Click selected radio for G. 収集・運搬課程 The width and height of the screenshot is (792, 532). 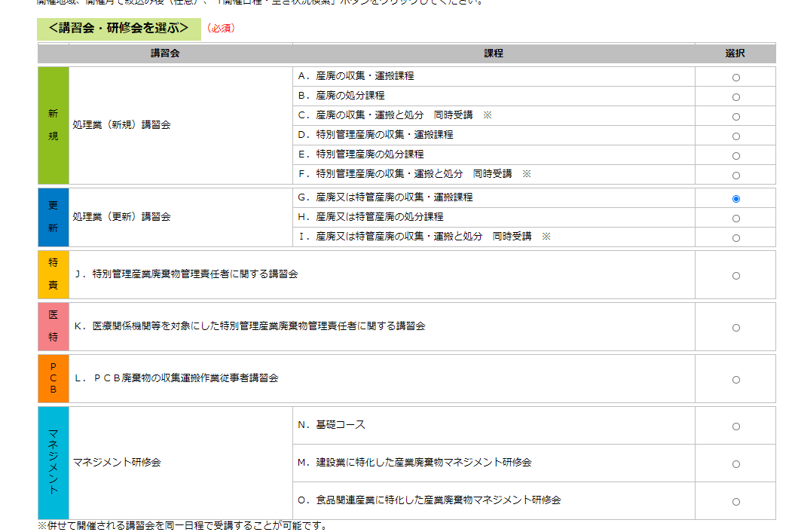pos(735,199)
